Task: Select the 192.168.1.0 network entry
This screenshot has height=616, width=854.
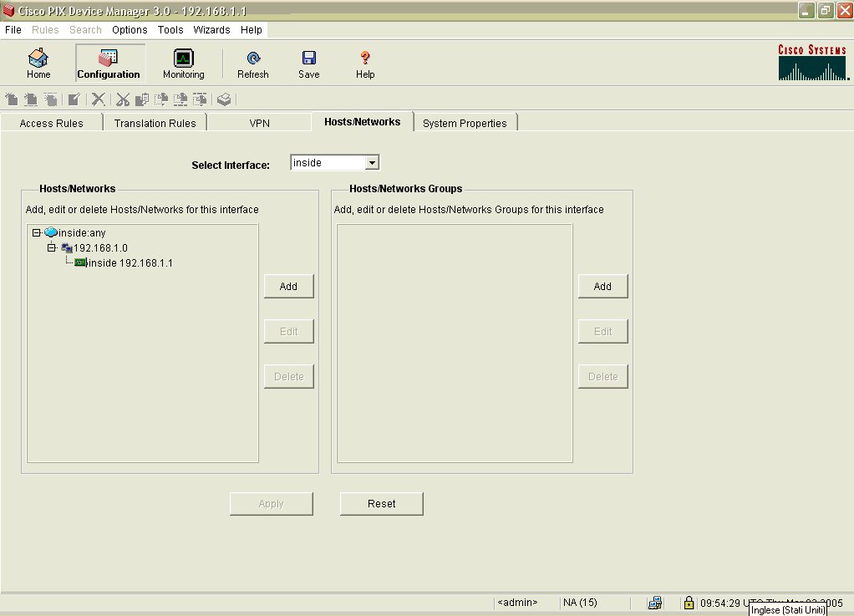Action: pyautogui.click(x=101, y=247)
